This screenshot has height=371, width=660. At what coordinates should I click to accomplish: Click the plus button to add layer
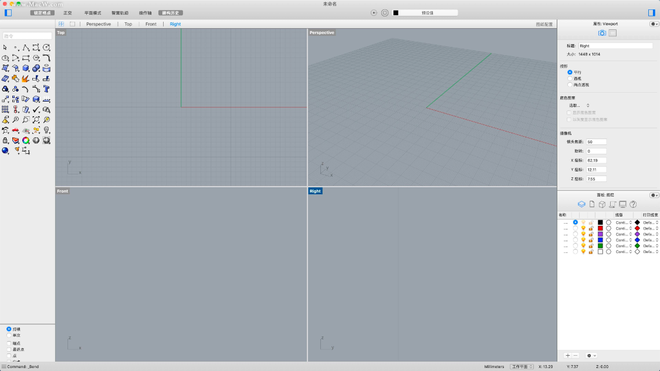567,355
